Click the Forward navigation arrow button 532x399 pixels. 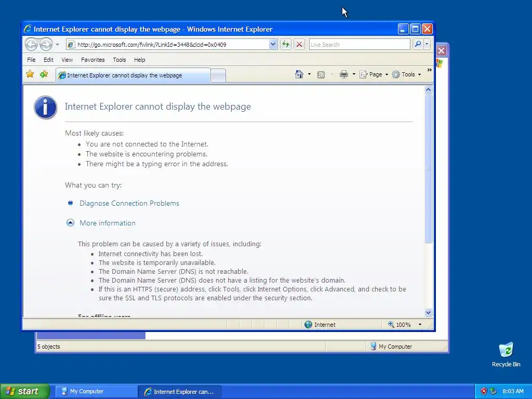point(46,45)
